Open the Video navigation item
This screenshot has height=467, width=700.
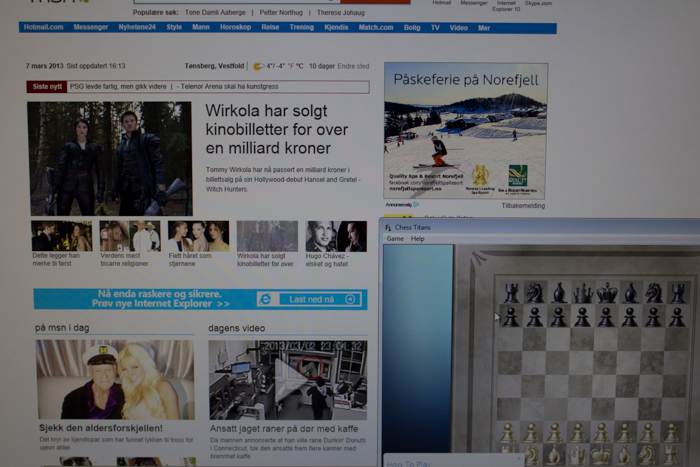(458, 28)
